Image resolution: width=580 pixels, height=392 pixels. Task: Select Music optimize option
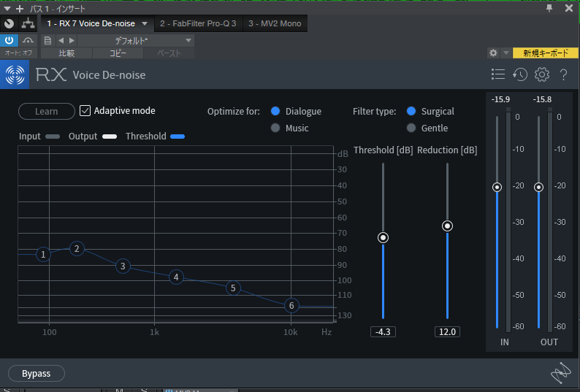pyautogui.click(x=275, y=128)
